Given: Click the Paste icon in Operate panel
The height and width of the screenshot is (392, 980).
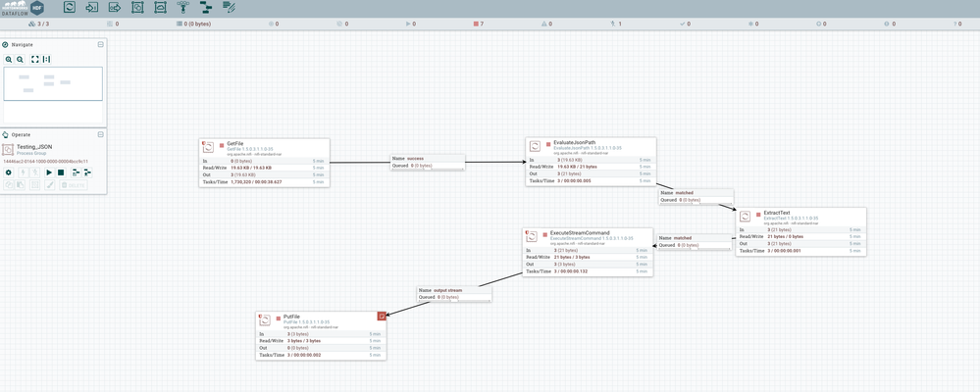Looking at the screenshot, I should coord(20,185).
